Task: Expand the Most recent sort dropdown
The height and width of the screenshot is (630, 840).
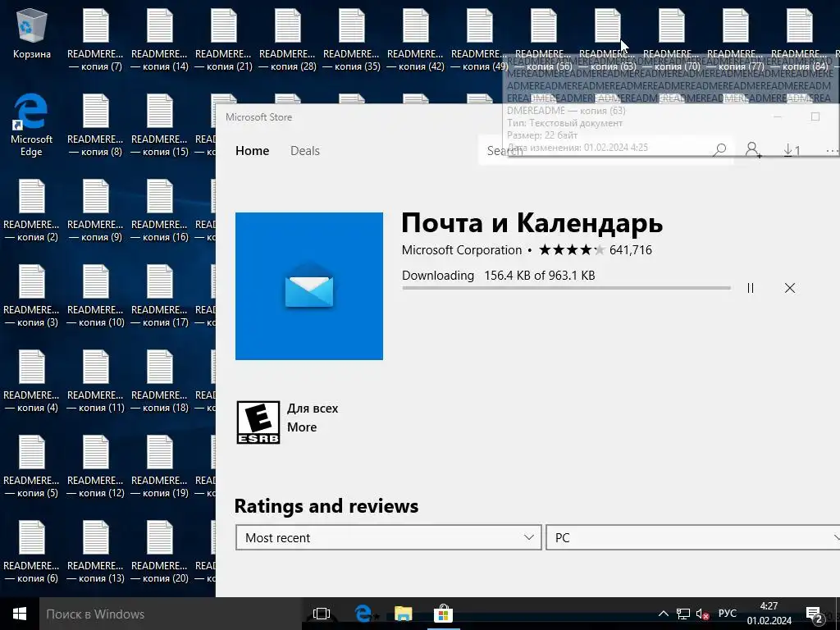Action: tap(388, 537)
